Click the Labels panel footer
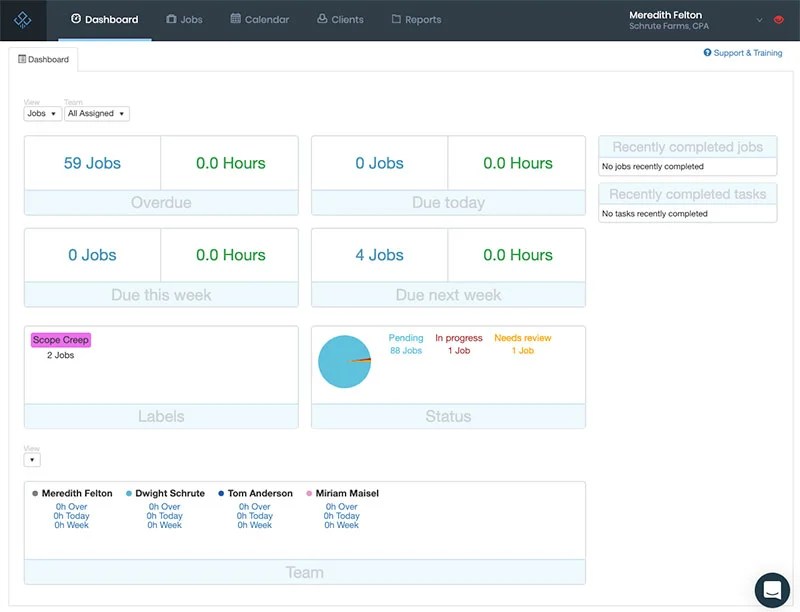The width and height of the screenshot is (800, 612). [x=161, y=416]
